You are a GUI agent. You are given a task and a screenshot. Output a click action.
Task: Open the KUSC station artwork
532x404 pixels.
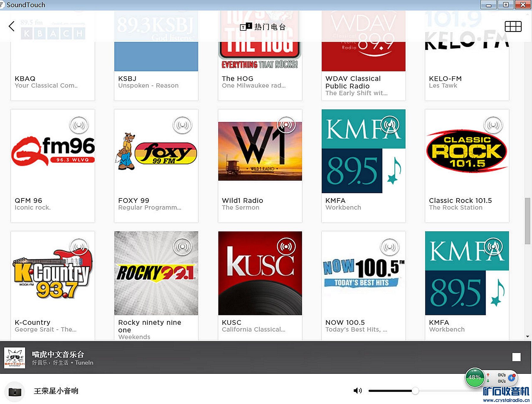(x=260, y=273)
